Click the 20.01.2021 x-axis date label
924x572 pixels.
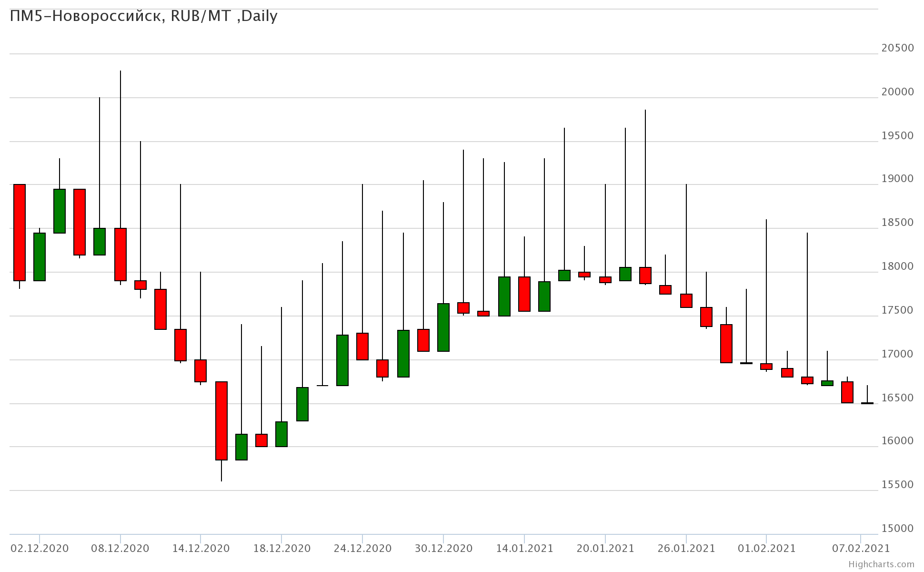click(605, 548)
